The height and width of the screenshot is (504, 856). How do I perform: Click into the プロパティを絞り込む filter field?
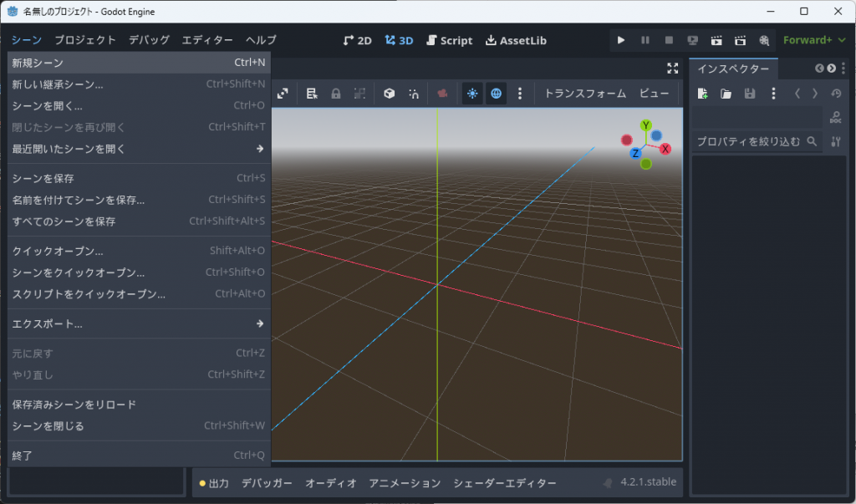[757, 141]
